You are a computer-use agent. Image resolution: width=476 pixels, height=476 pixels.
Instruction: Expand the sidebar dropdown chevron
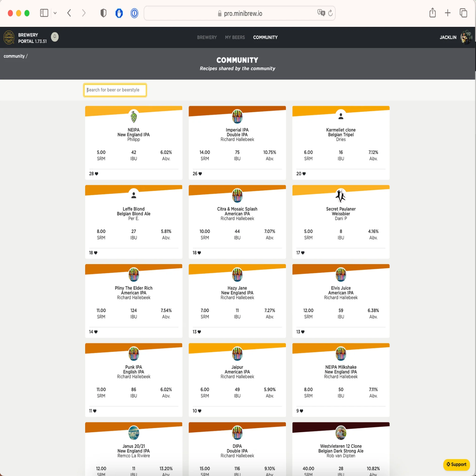(55, 13)
